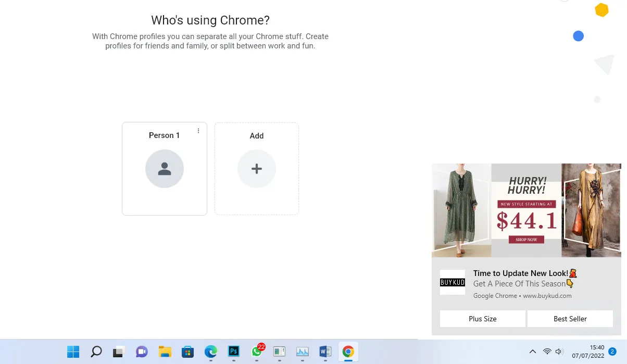627x364 pixels.
Task: Expand hidden system tray icons chevron
Action: click(x=532, y=352)
